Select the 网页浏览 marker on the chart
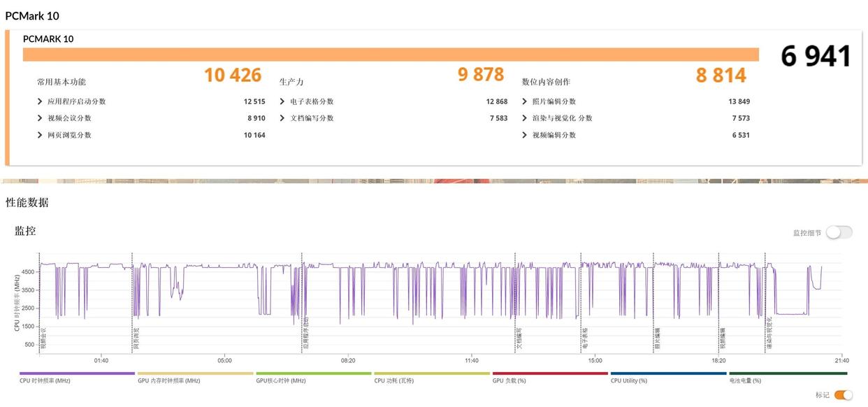This screenshot has height=407, width=868. tap(136, 338)
